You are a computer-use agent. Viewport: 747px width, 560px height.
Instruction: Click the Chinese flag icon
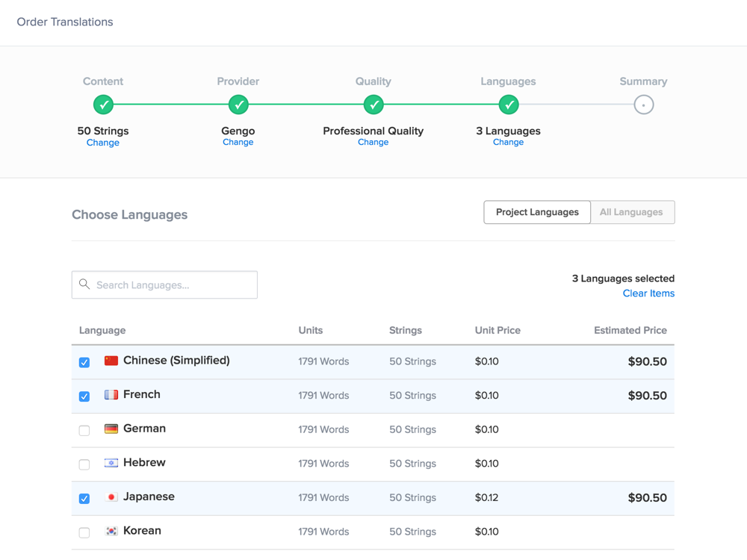click(x=111, y=361)
